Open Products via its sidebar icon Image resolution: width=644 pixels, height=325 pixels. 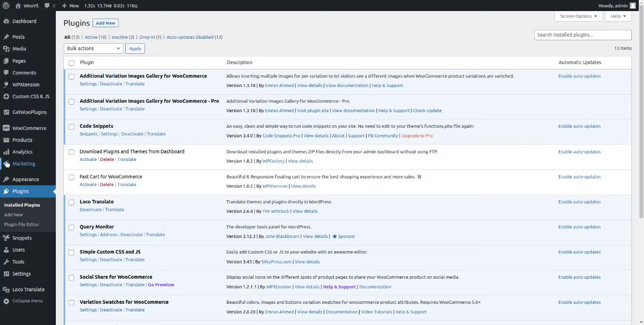[6, 140]
